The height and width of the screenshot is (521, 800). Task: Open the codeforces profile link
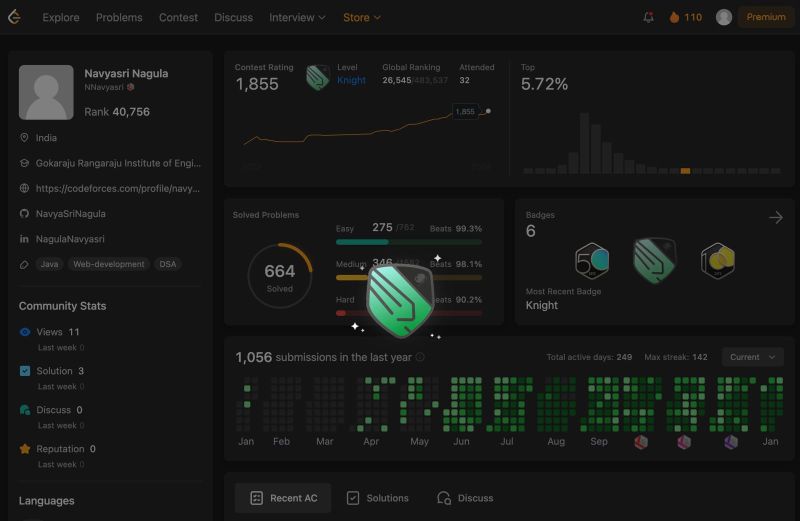[118, 188]
